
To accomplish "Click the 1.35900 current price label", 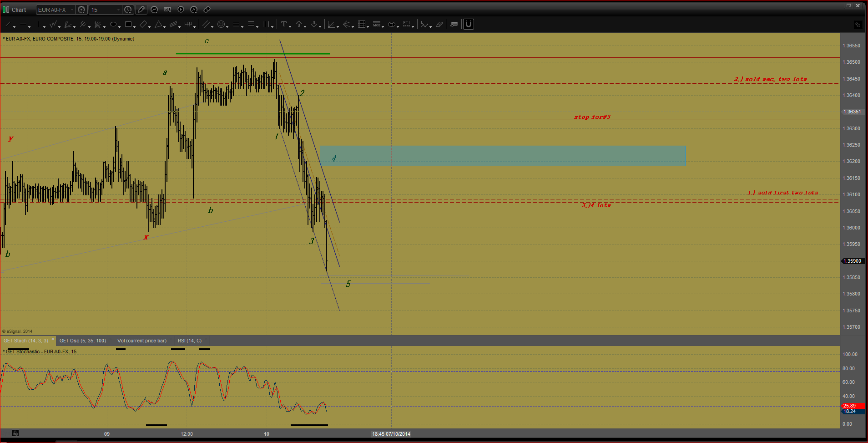I will tap(852, 261).
